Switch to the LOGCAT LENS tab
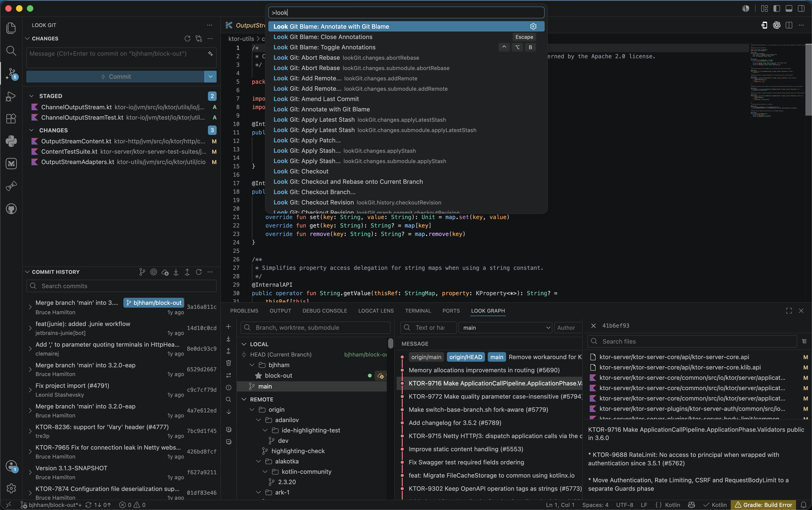 click(376, 311)
